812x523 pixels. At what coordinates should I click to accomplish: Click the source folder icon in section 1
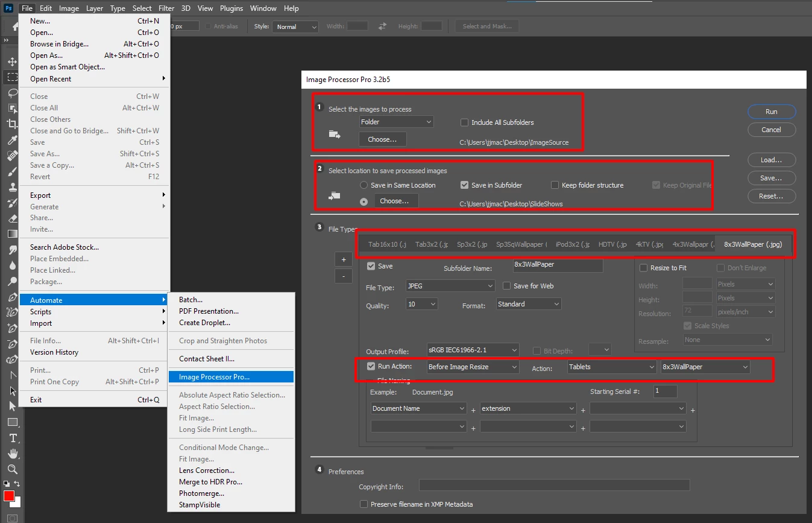pyautogui.click(x=335, y=135)
